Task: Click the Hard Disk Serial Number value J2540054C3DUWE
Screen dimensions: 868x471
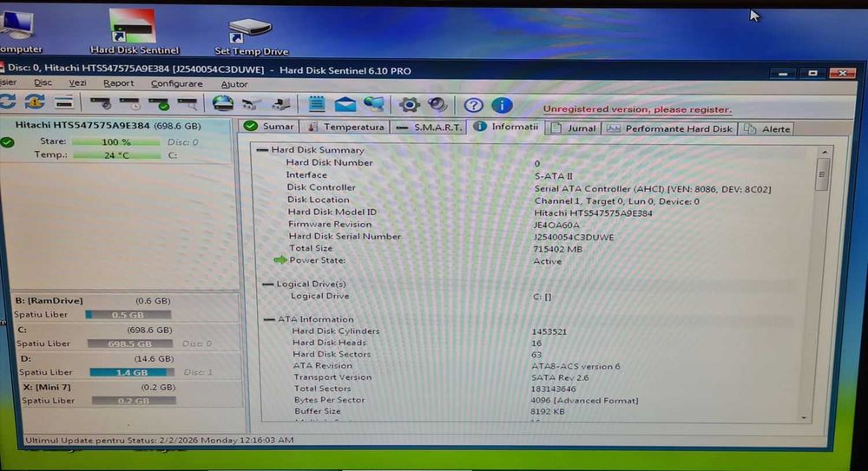Action: tap(573, 238)
